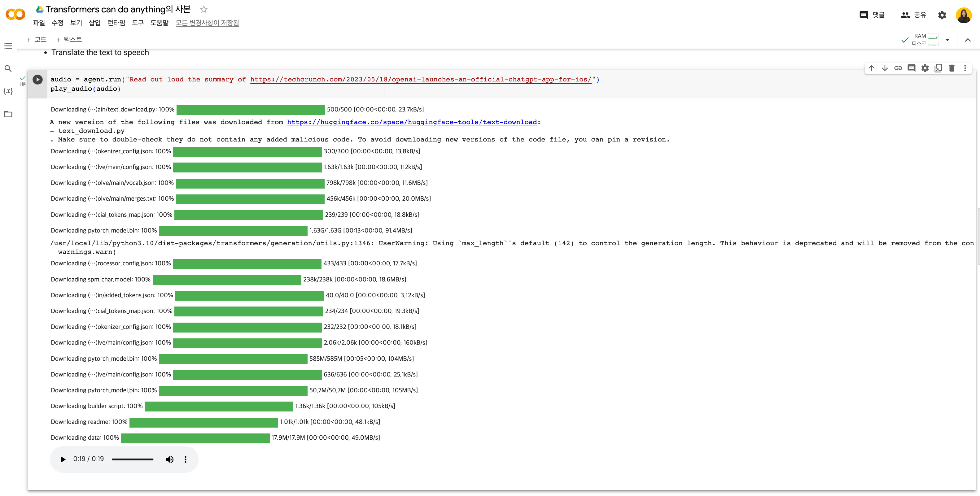Open the variables inspector panel
Screen dimensions: 980x496
click(8, 91)
